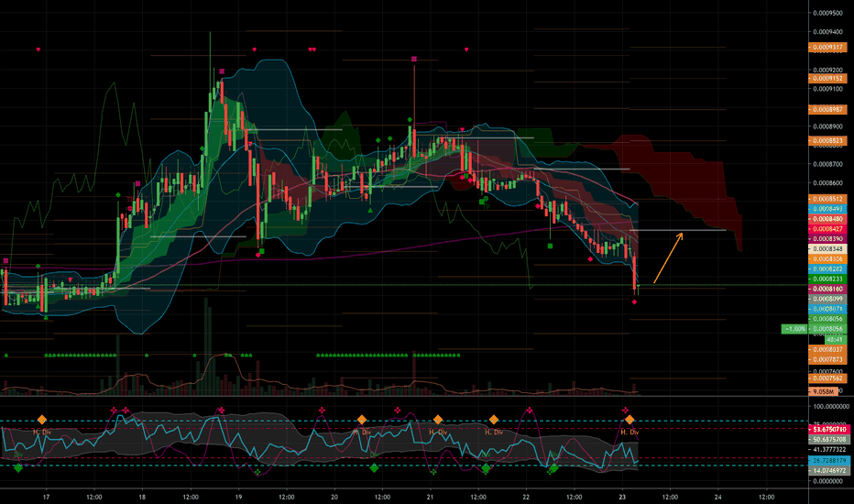Select the crimson 0.0008427 price tag
The image size is (854, 504).
coord(827,229)
